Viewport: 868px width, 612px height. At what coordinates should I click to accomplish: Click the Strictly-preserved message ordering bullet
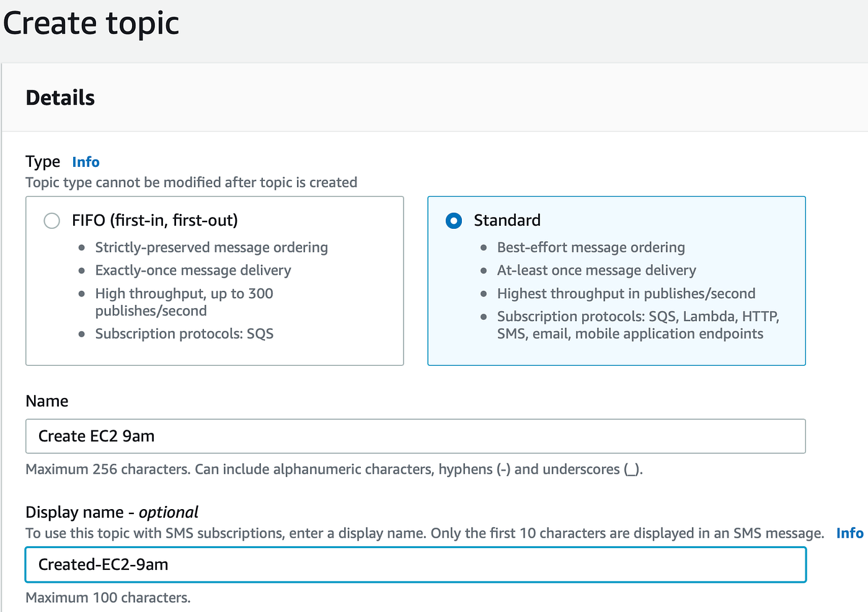coord(211,247)
